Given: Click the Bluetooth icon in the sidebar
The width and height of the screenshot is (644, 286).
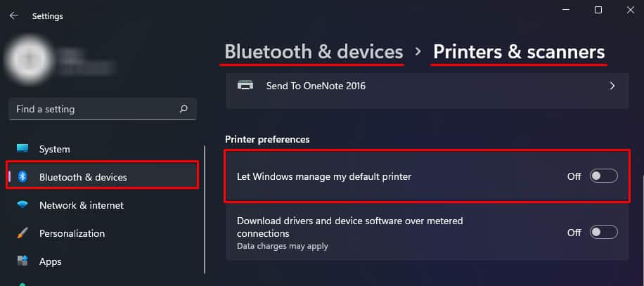Looking at the screenshot, I should 22,177.
